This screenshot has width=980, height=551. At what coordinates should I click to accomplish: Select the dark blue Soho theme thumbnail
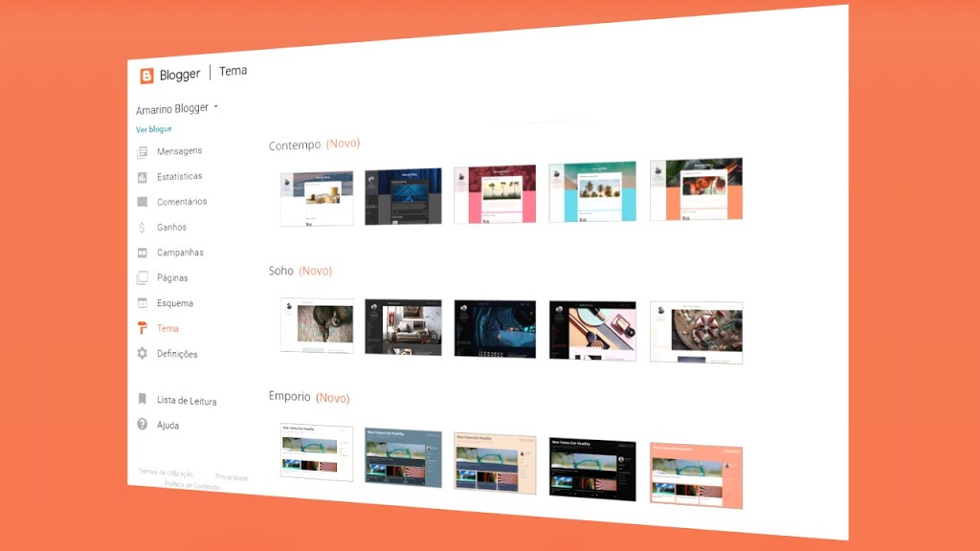coord(495,329)
